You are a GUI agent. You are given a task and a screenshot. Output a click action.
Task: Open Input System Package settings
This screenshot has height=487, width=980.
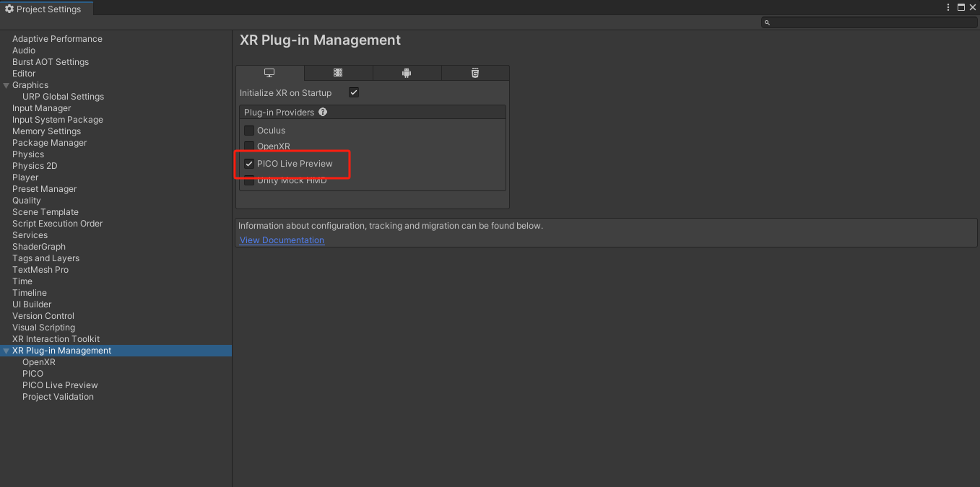[x=58, y=120]
